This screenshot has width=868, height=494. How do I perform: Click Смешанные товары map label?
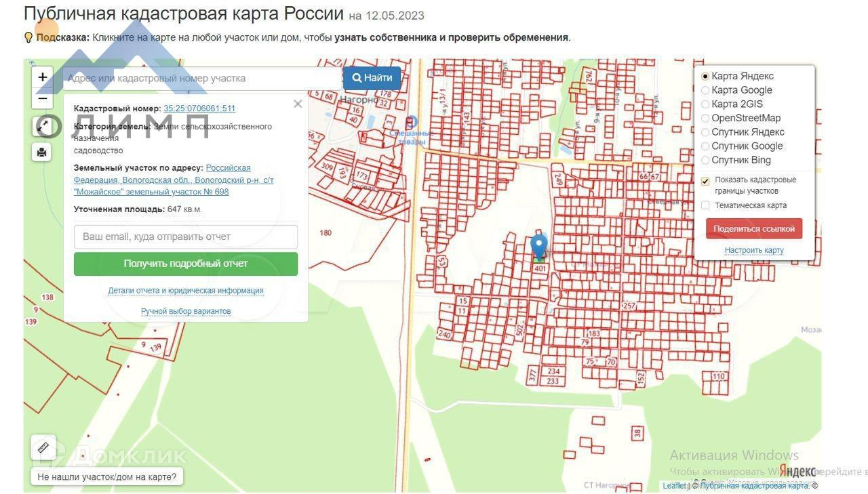[x=412, y=138]
